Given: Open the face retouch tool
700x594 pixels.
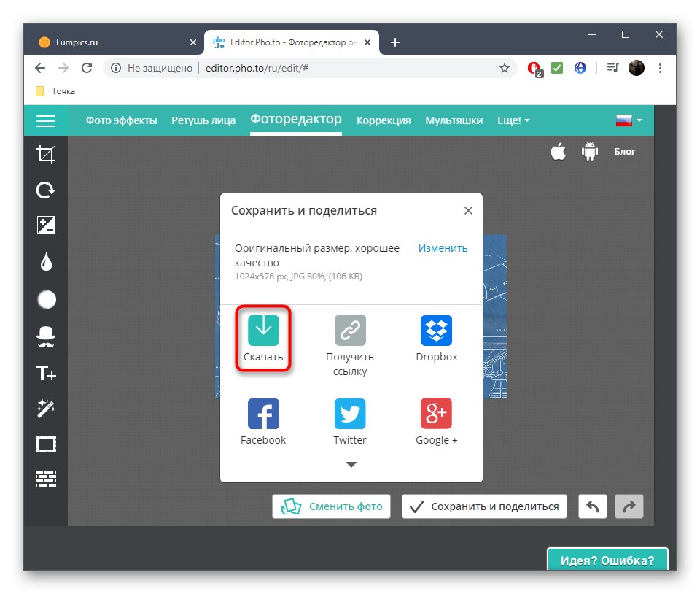Looking at the screenshot, I should pos(45,336).
